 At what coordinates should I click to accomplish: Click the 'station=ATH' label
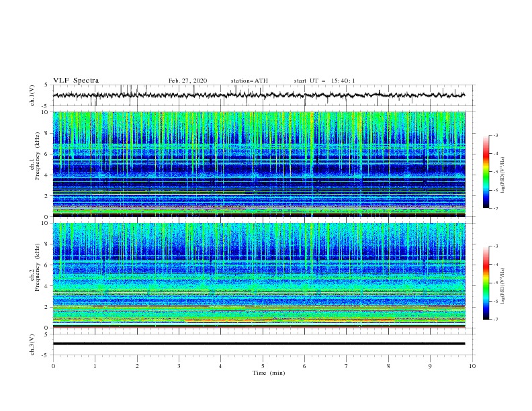click(x=249, y=81)
